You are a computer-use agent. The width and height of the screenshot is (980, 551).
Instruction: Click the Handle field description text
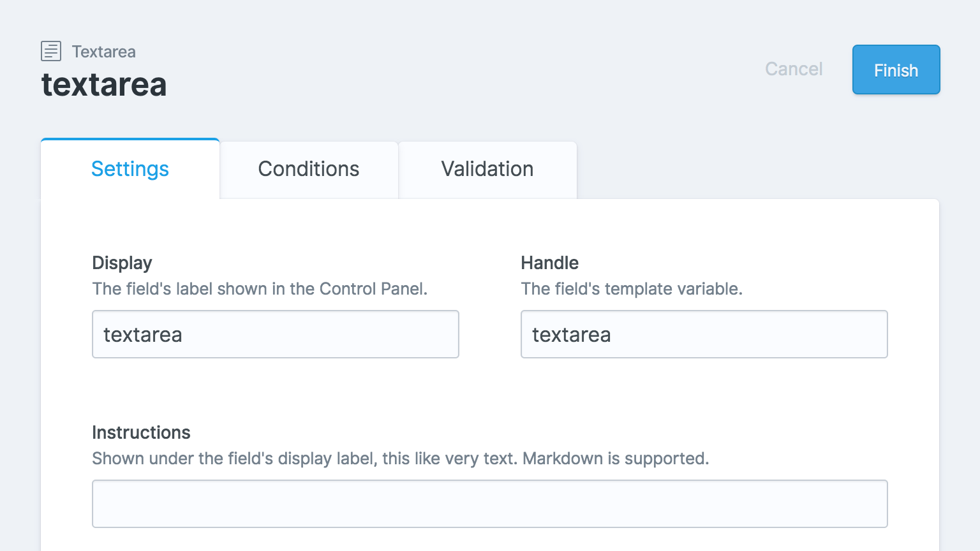(x=632, y=289)
